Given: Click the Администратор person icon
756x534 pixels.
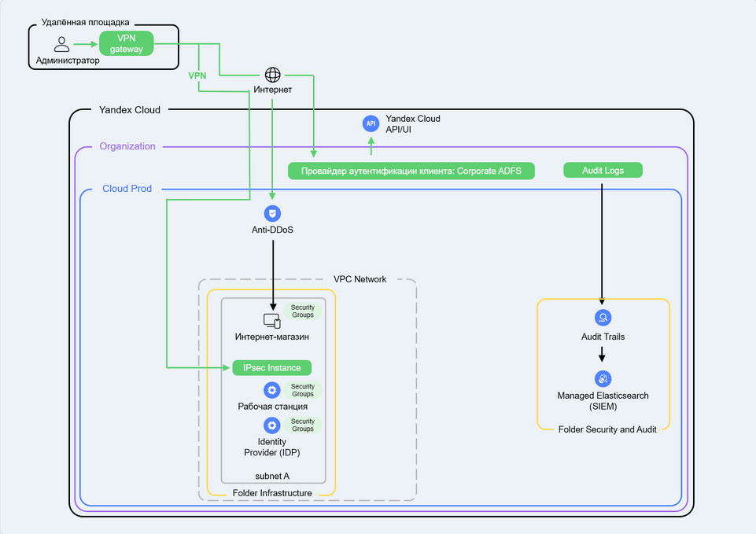Looking at the screenshot, I should [61, 44].
